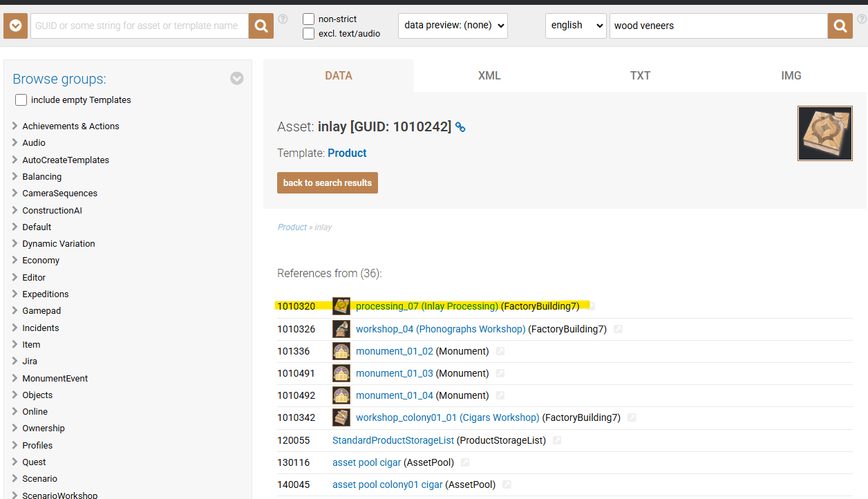Collapse the Browse groups panel
This screenshot has width=868, height=499.
point(237,79)
